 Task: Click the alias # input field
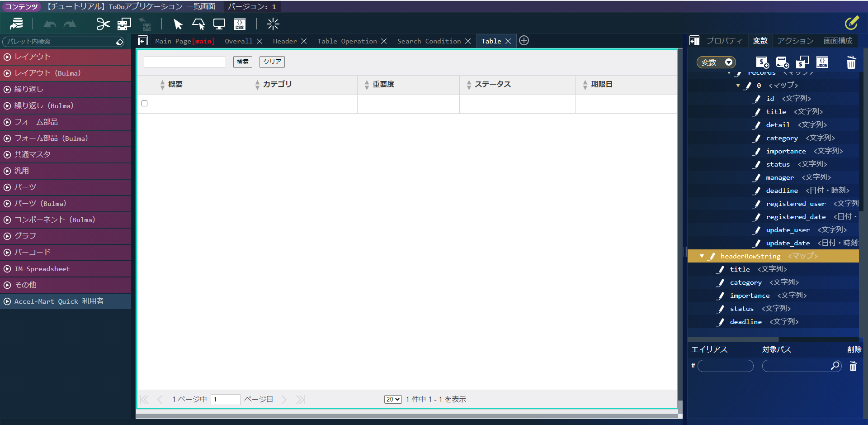click(726, 366)
